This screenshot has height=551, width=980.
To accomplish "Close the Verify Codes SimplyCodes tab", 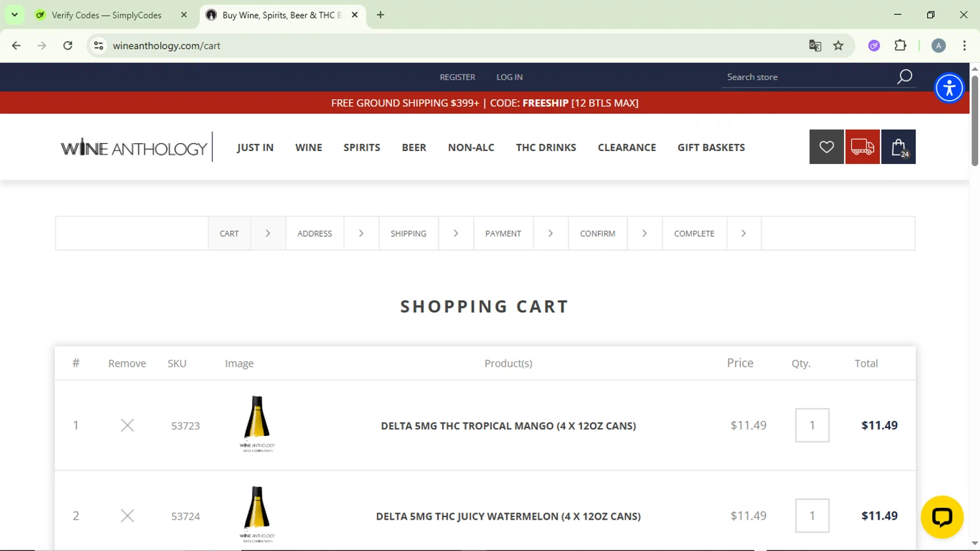I will [x=184, y=15].
